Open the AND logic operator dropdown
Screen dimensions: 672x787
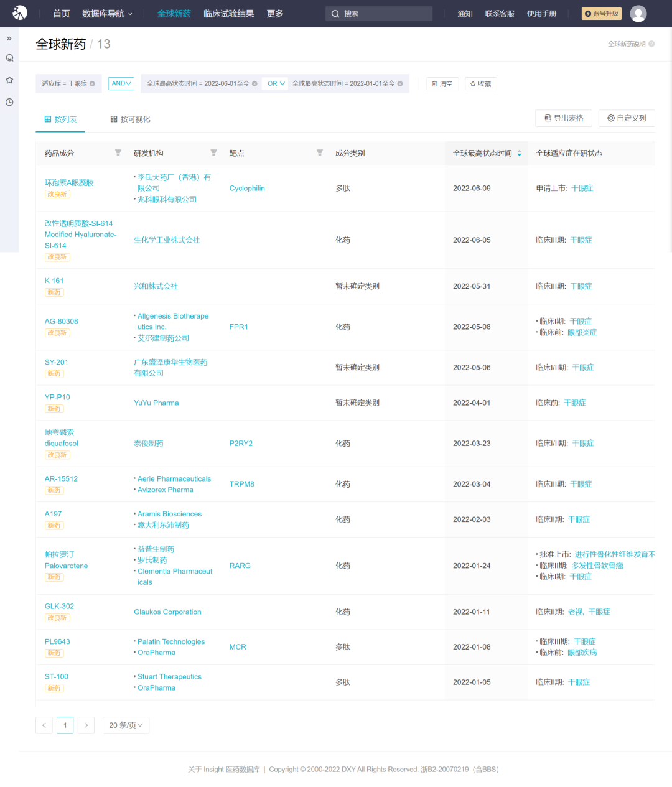tap(121, 83)
